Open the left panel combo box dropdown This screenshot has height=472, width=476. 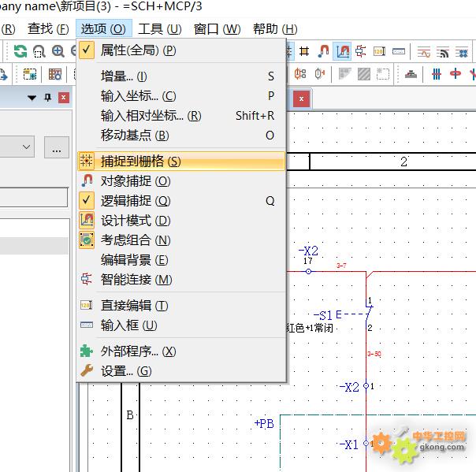[26, 147]
